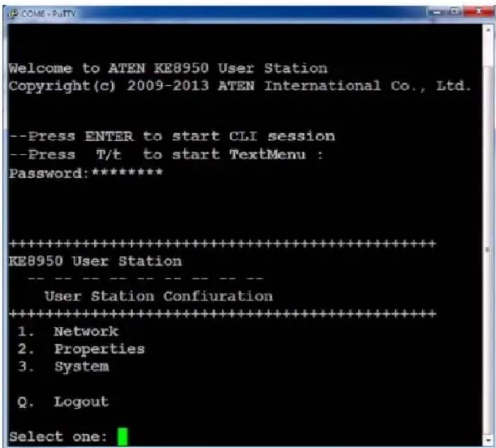This screenshot has height=448, width=496.
Task: Click the 'Q. Logout' menu line
Action: tap(63, 402)
